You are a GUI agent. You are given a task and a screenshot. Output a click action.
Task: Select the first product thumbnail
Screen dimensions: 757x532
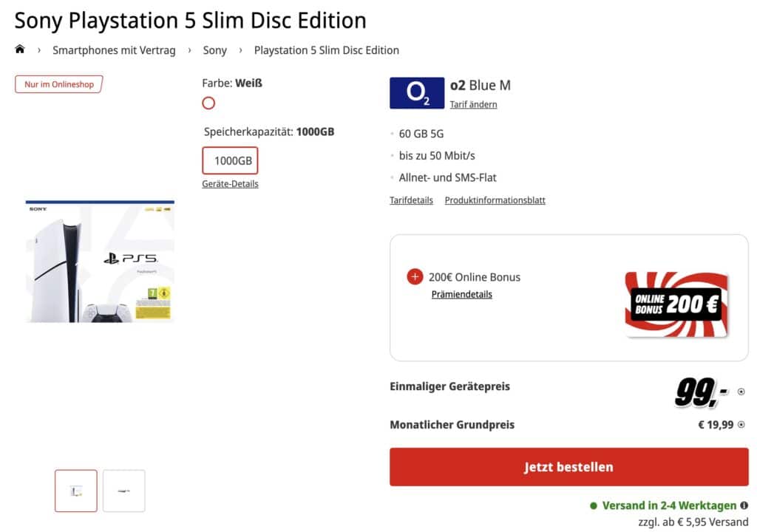pyautogui.click(x=76, y=491)
